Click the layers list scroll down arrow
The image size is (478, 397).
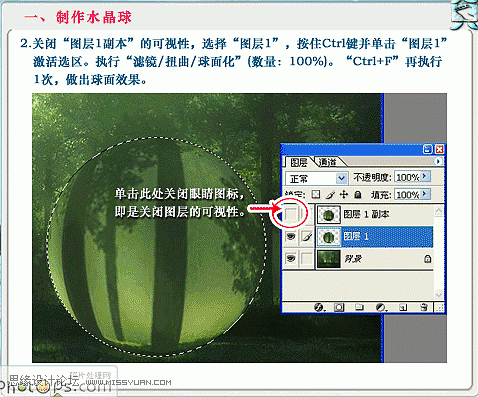439,295
